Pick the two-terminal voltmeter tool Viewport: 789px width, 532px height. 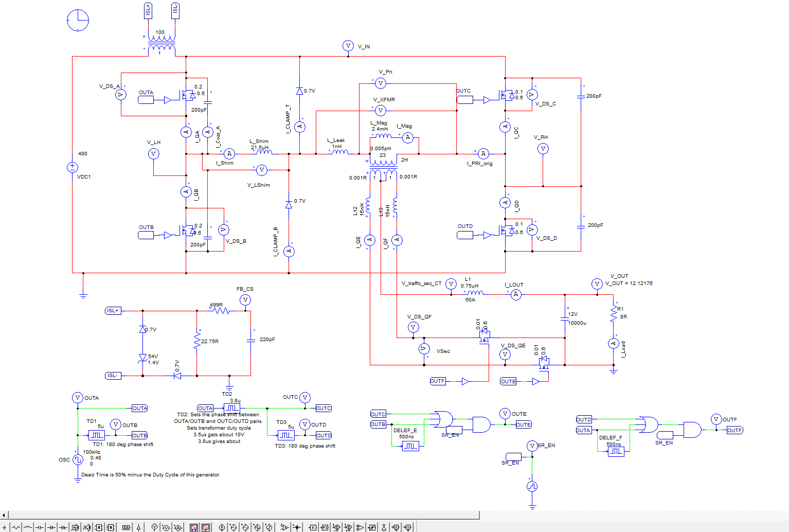point(166,527)
